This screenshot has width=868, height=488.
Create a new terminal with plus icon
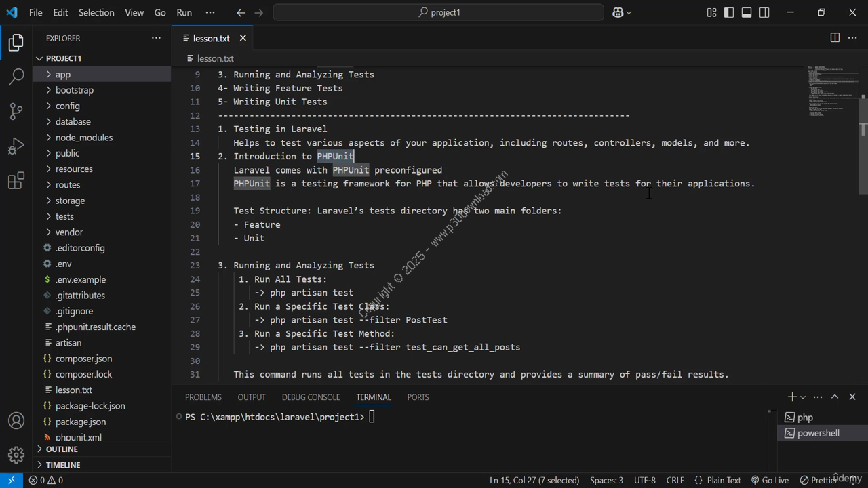791,396
